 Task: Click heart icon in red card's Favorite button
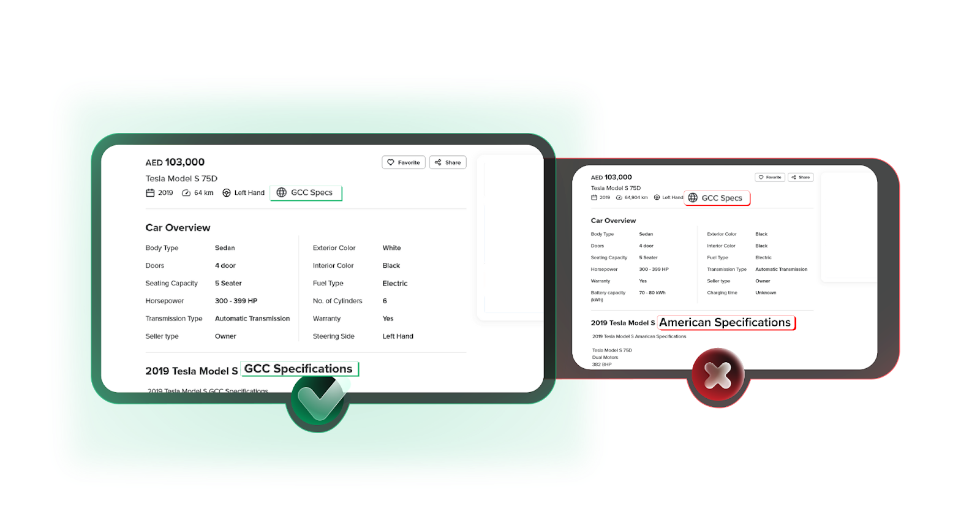[761, 177]
